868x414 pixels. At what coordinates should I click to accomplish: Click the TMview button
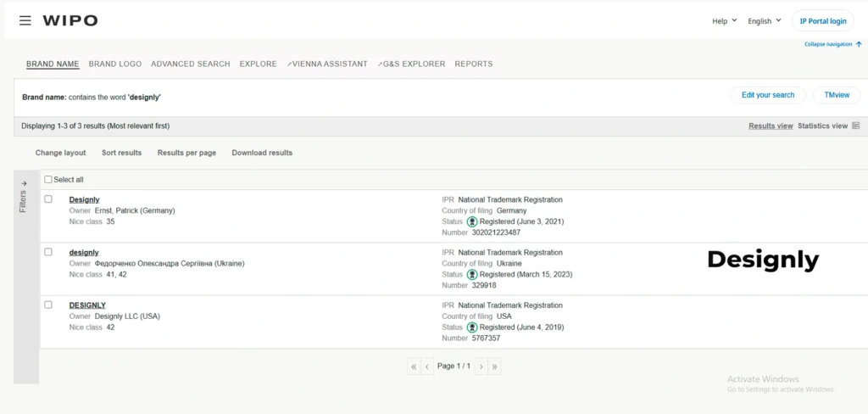click(837, 95)
